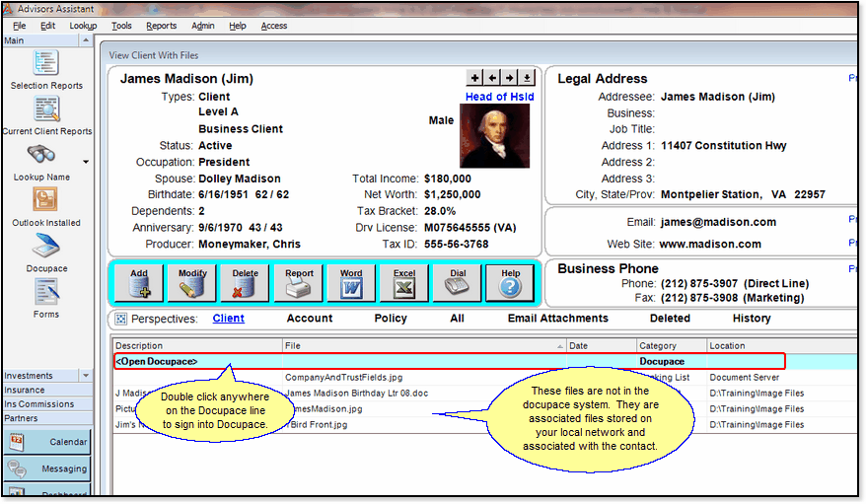
Task: Click the Lookup Name binoculars icon
Action: (41, 155)
